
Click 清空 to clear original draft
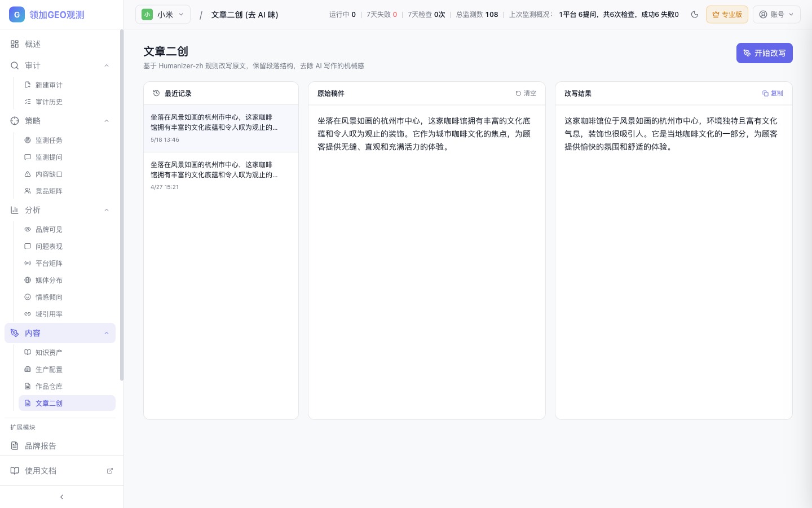point(526,93)
